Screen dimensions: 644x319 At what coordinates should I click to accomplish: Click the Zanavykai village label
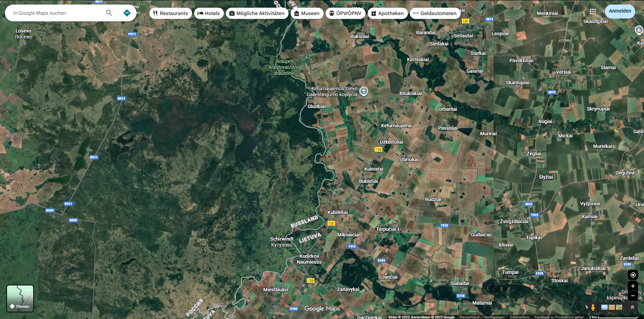348,289
